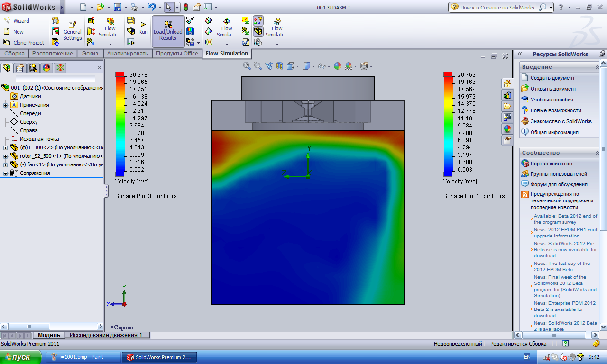Open the Исследование движения 1 tab
Viewport: 607px width, 364px height.
point(106,335)
